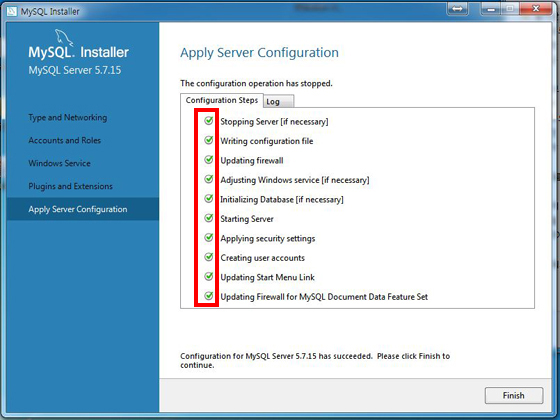The image size is (560, 420).
Task: Click 'Writing configuration file' step text
Action: pyautogui.click(x=267, y=141)
